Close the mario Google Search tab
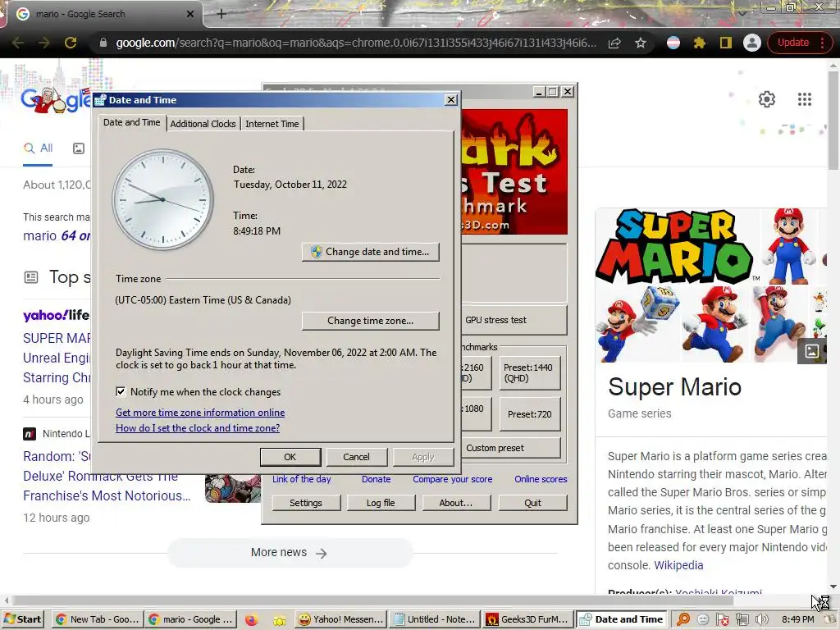Screen dimensions: 840x630 click(189, 14)
